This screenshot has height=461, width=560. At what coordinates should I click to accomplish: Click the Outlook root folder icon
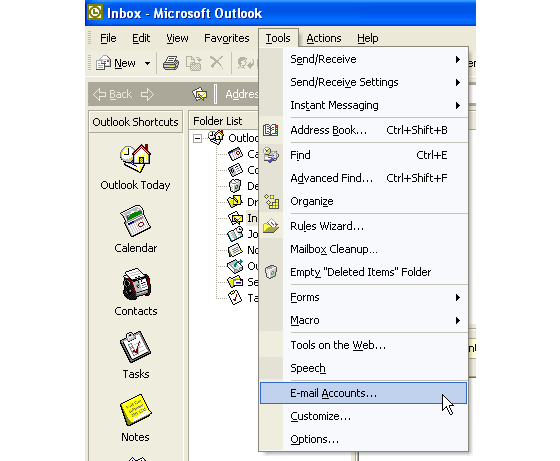[216, 137]
